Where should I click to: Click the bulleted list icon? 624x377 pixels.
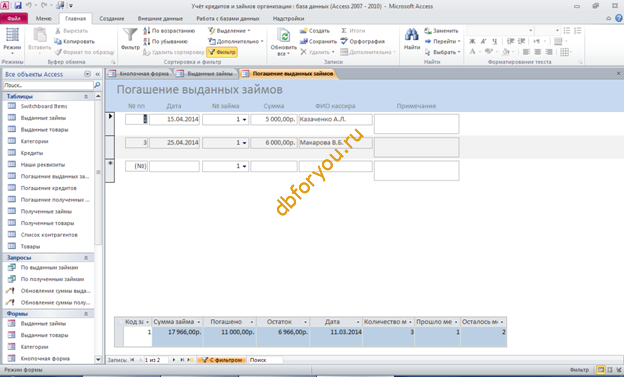click(567, 31)
